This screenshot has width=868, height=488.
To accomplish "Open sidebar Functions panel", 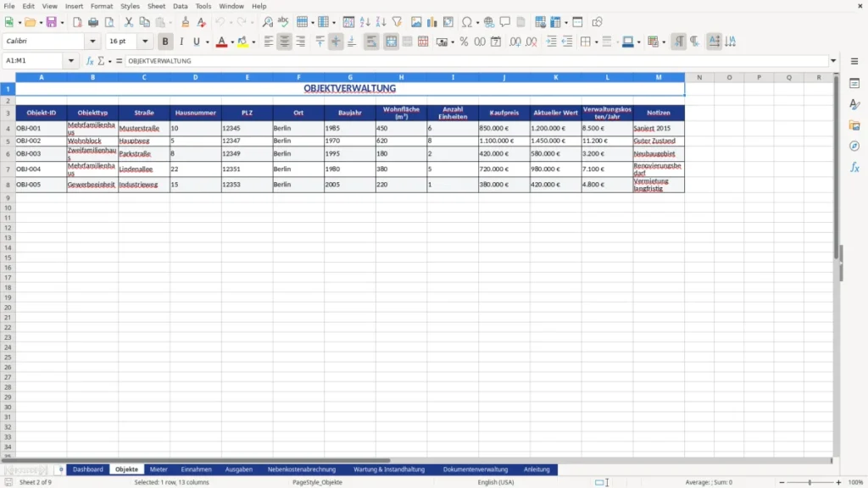I will point(854,167).
